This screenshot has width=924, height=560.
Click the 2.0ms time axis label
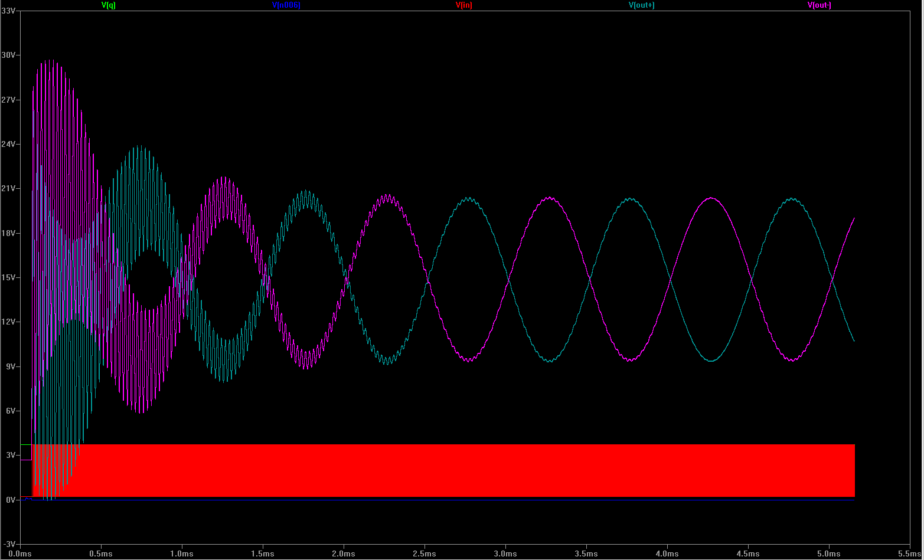pos(344,554)
